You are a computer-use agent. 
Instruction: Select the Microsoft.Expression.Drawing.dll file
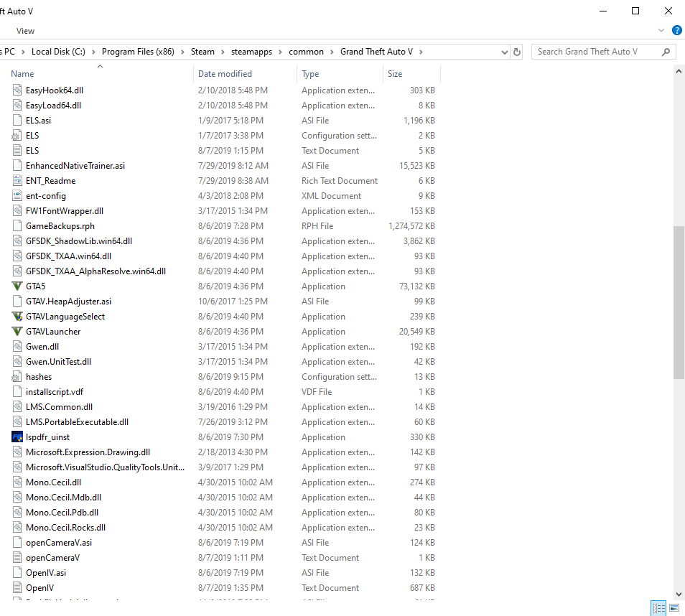pyautogui.click(x=88, y=452)
